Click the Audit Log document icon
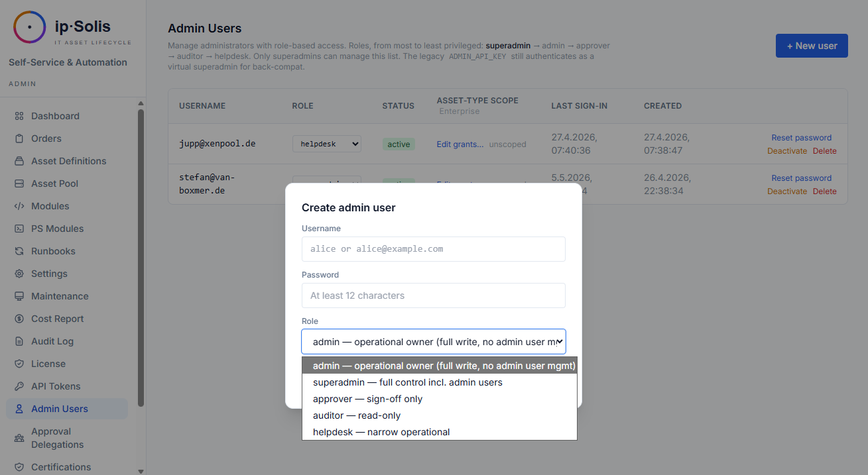868x475 pixels. point(19,341)
